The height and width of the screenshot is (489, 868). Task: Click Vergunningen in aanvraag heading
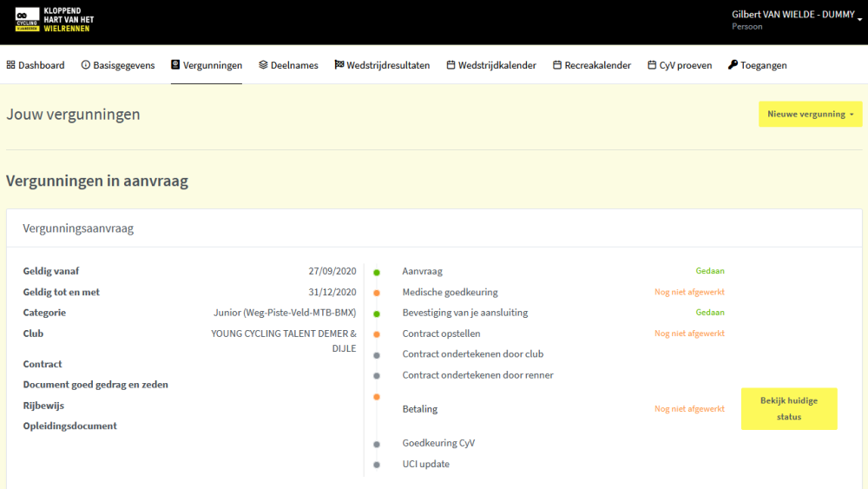pyautogui.click(x=97, y=181)
